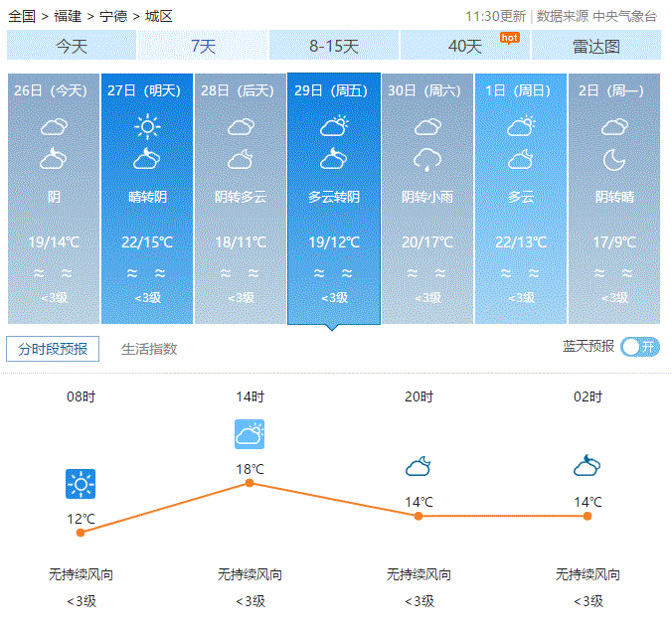This screenshot has height=634, width=672.
Task: Click the 20/17℃ temperature on 30日
Action: (427, 242)
